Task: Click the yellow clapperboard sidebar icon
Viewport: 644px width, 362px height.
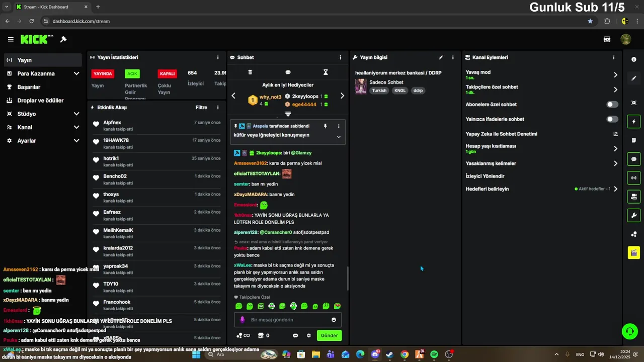Action: (633, 252)
